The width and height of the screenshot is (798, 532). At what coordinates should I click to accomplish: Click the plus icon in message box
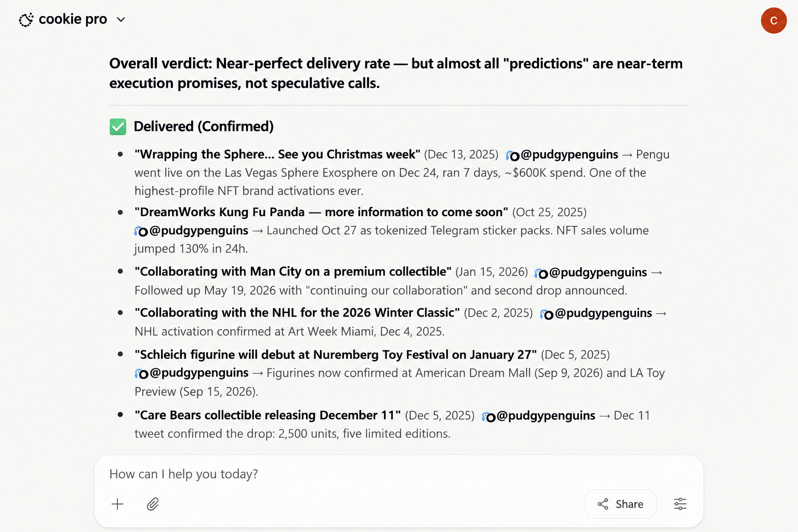pos(118,504)
